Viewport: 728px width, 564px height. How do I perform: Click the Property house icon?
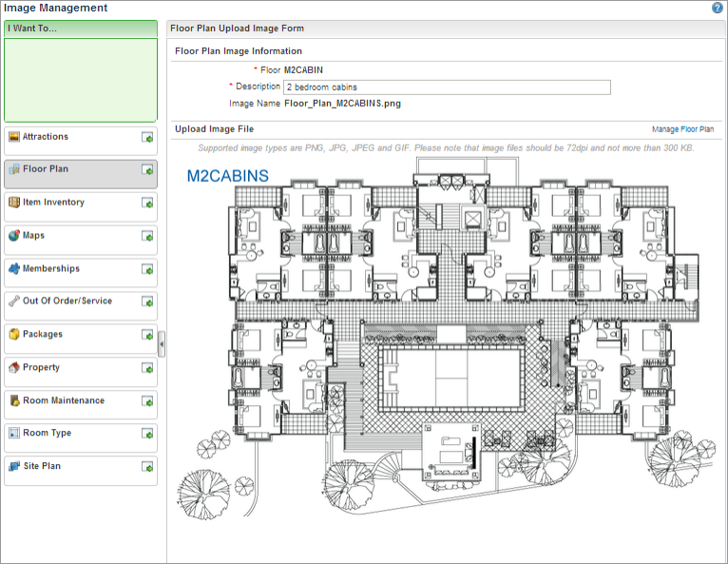[x=14, y=367]
